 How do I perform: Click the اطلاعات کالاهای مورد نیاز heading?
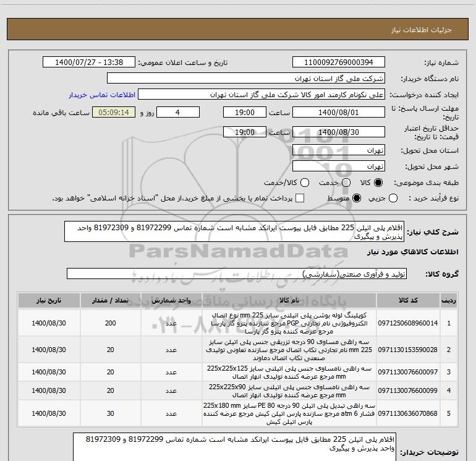(413, 252)
